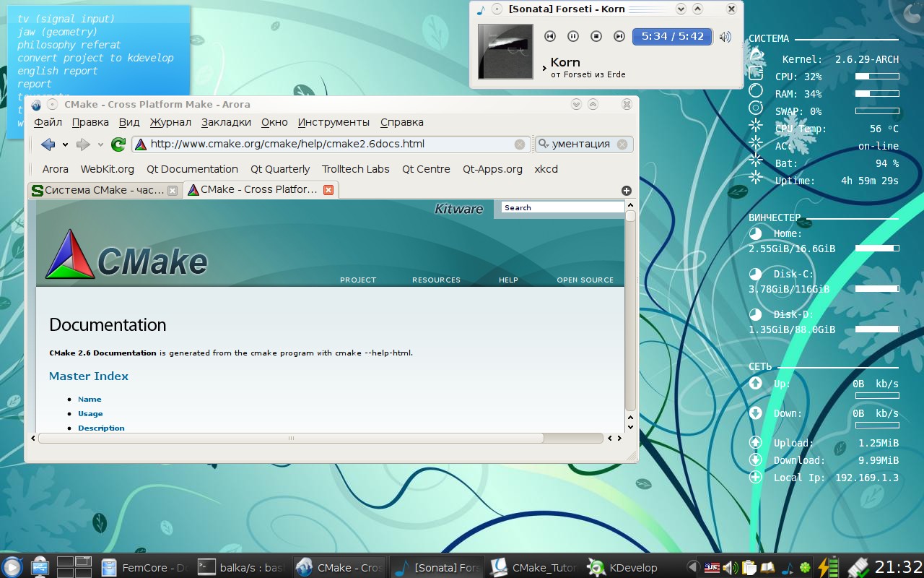Click the Sonata music note tray icon
This screenshot has height=578, width=924.
787,568
